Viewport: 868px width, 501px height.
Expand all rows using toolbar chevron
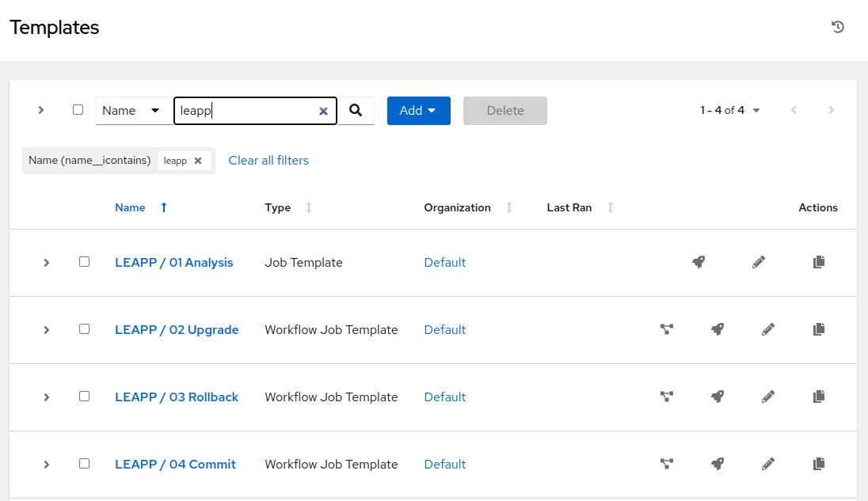pyautogui.click(x=41, y=110)
